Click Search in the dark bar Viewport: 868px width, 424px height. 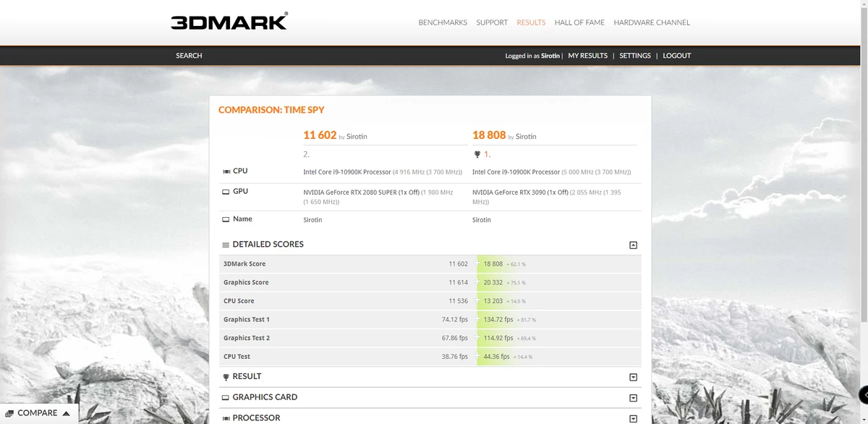pyautogui.click(x=189, y=56)
